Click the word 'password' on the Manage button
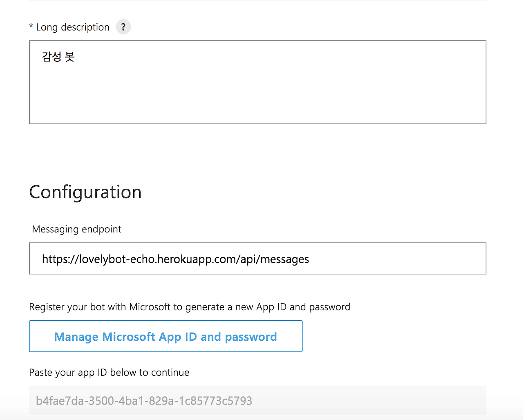Viewport: 523px width, 420px height. click(251, 337)
